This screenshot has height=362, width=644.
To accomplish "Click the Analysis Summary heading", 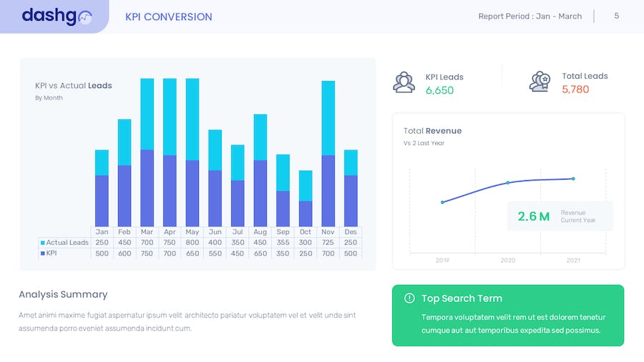I will [63, 294].
